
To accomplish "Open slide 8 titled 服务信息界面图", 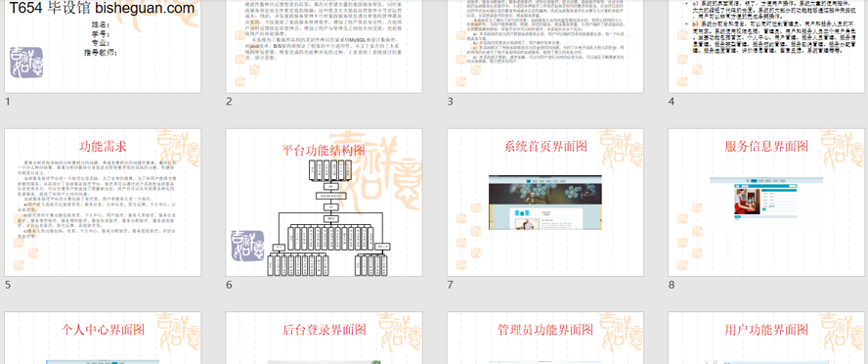I will (766, 203).
